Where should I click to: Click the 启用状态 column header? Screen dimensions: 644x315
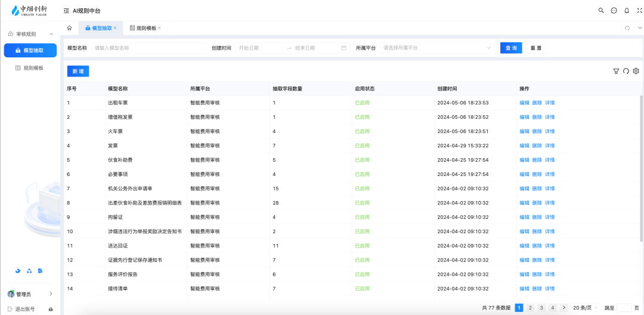365,89
